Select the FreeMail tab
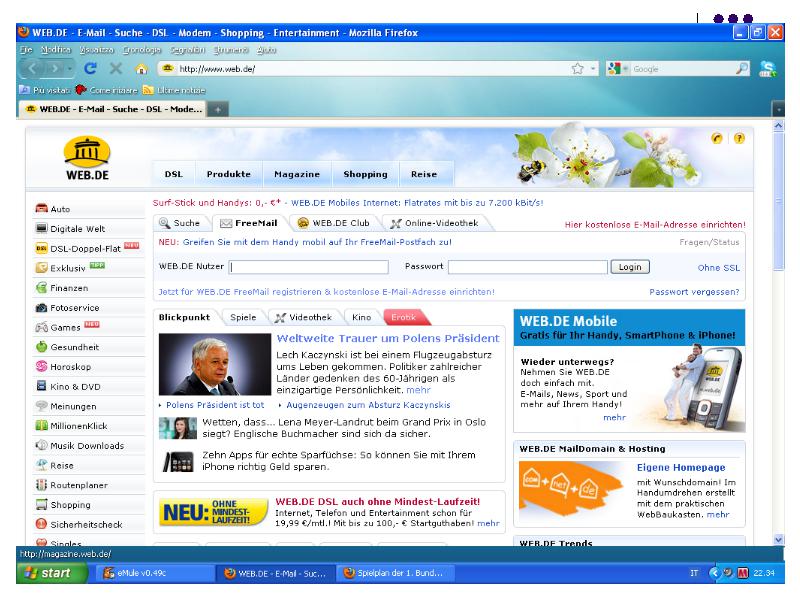The height and width of the screenshot is (600, 800). [x=248, y=223]
